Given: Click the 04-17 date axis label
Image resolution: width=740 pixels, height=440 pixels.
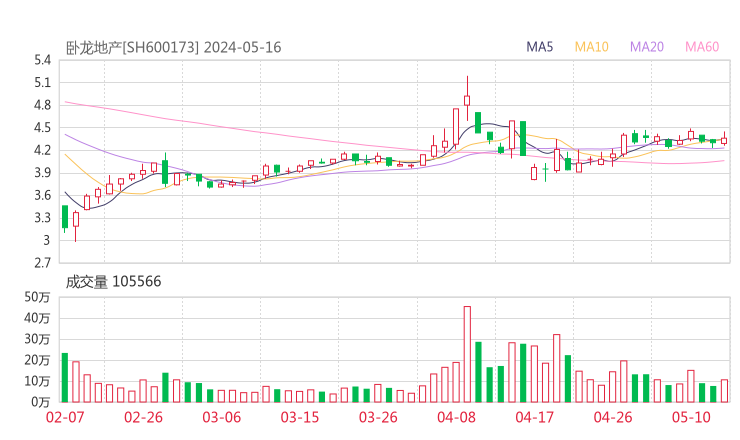Looking at the screenshot, I should 535,417.
